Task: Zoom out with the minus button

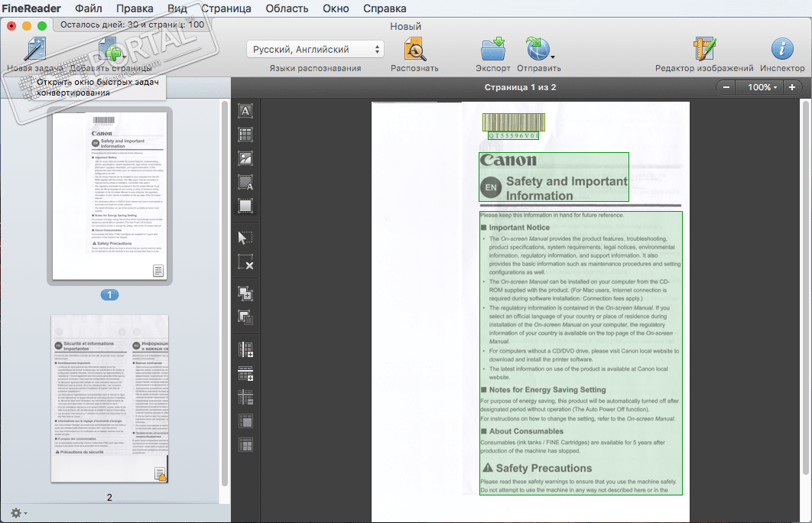Action: 726,87
